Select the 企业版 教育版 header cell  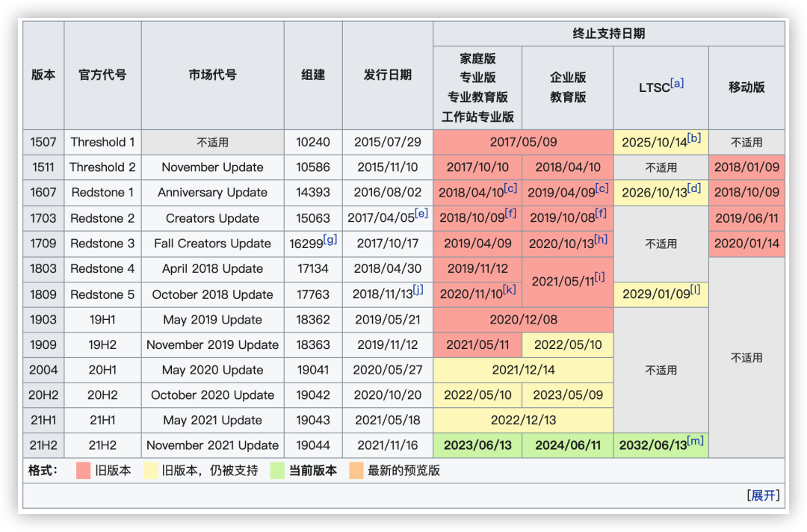(x=568, y=87)
